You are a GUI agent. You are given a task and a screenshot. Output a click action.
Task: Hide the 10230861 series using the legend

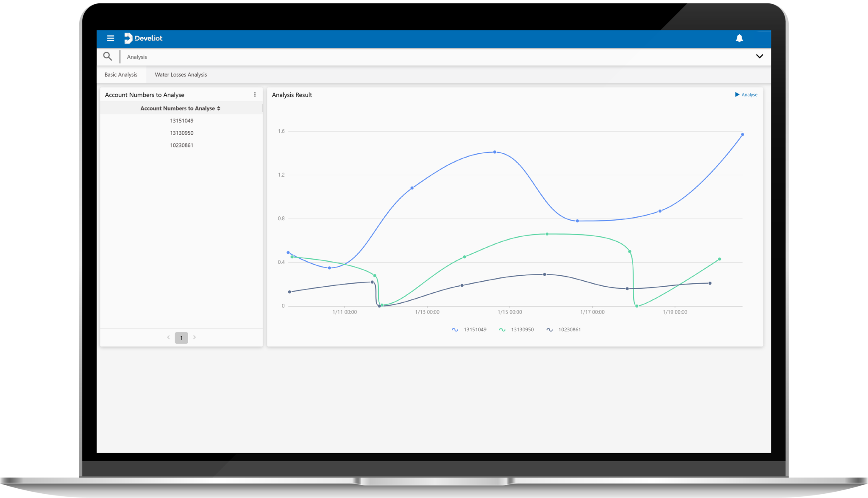pyautogui.click(x=569, y=329)
